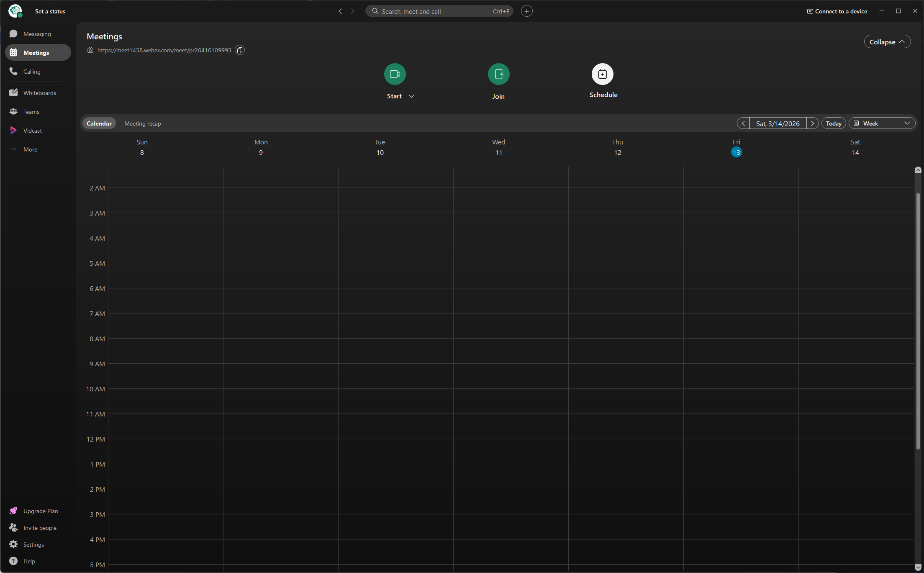Click the Search, meet and call field
The image size is (924, 573).
439,11
